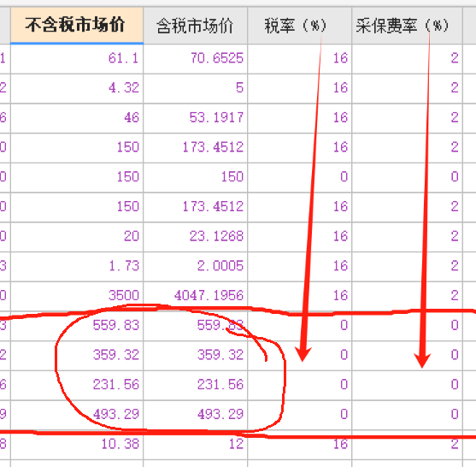
Task: Click 税率 value 16 in the 4.32 row
Action: click(x=300, y=88)
